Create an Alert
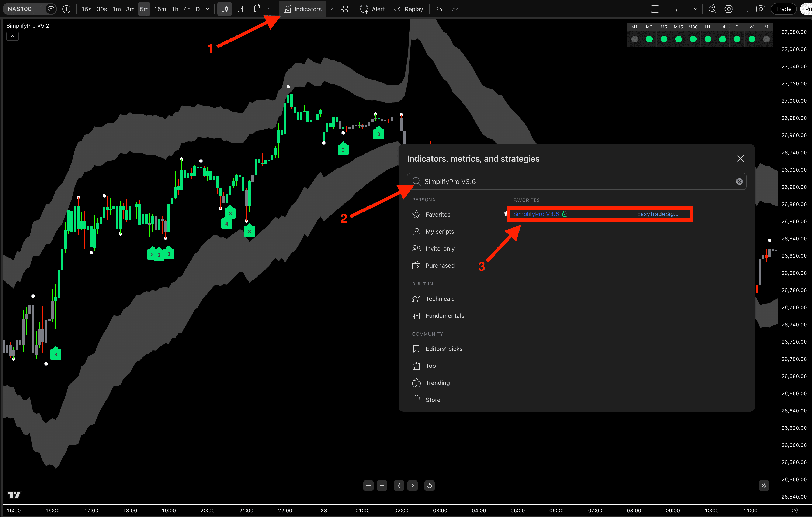Viewport: 812px width, 517px height. (372, 9)
